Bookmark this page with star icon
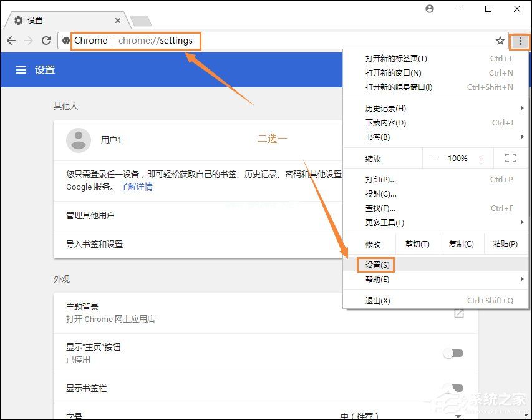 pos(500,41)
